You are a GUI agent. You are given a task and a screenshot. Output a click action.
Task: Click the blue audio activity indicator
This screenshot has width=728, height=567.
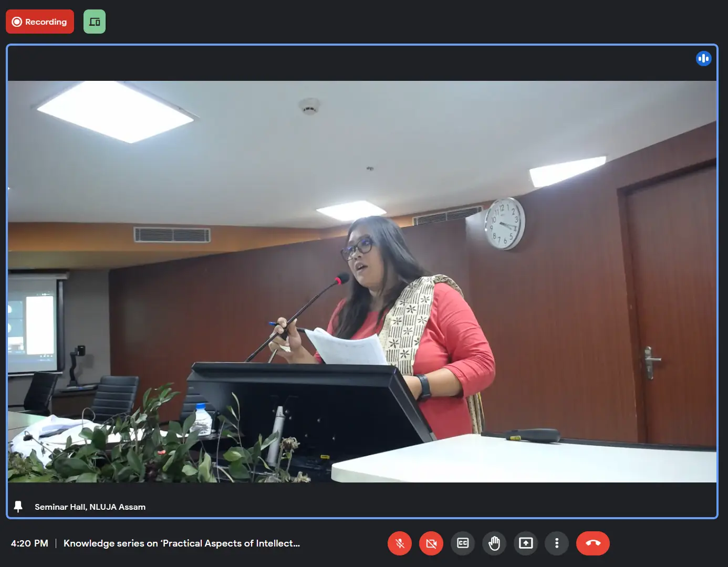[x=703, y=58]
